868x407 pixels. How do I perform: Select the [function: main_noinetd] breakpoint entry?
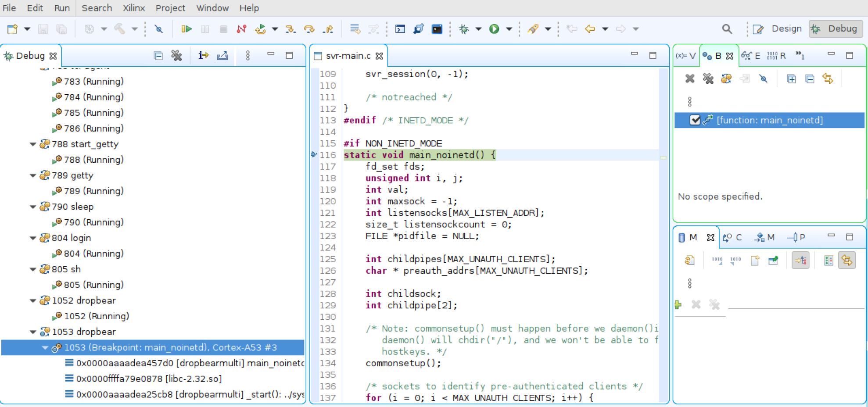click(769, 120)
